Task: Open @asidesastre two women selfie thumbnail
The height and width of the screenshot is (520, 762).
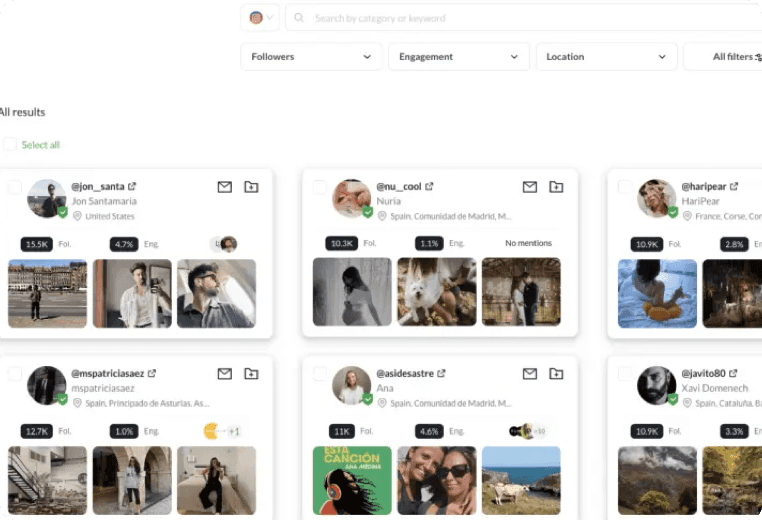Action: point(437,480)
